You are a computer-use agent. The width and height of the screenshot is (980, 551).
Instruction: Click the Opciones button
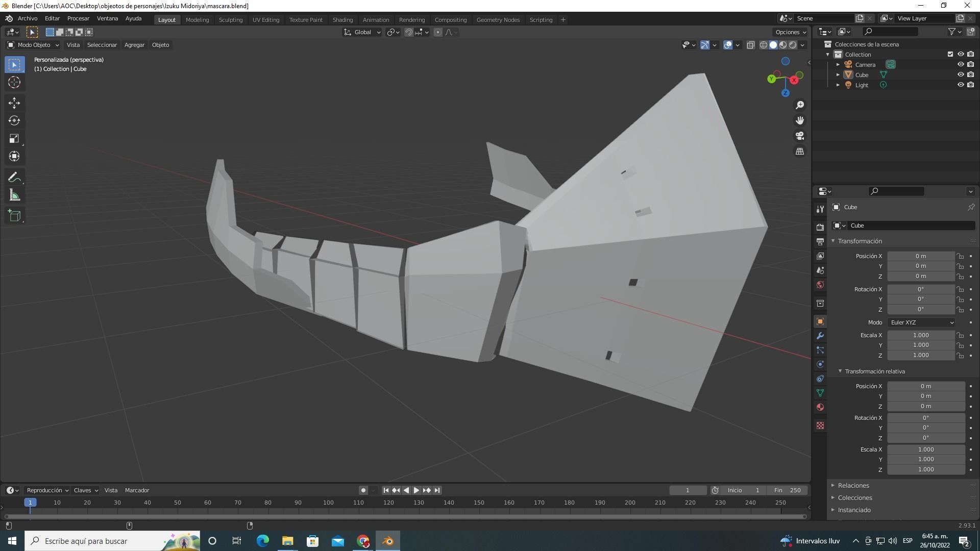point(791,32)
